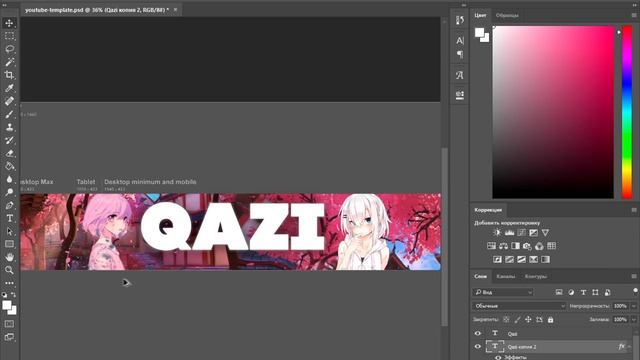Toggle smart object layer filter

[x=608, y=292]
